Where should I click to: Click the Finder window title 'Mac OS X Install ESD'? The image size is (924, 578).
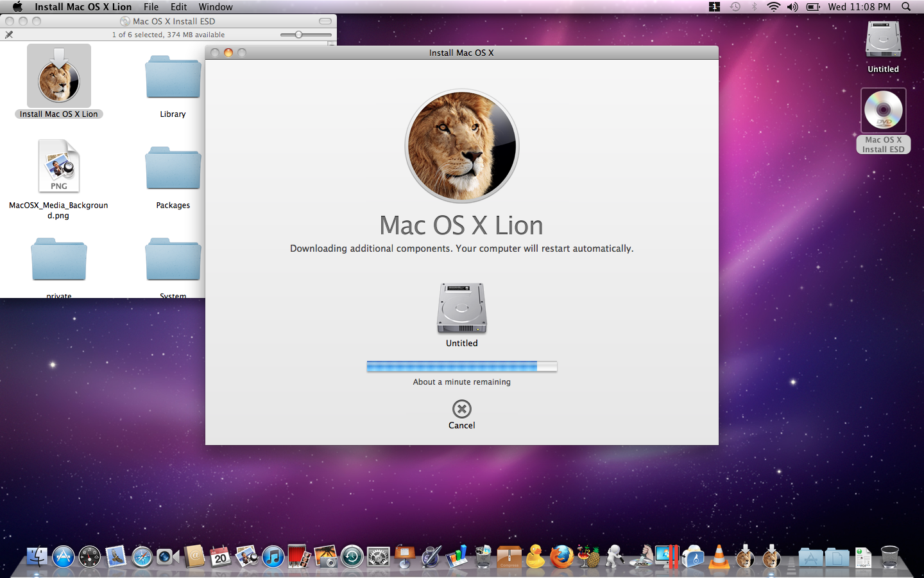174,21
